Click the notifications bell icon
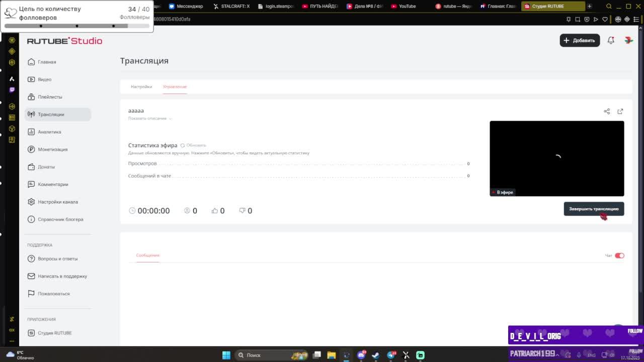The image size is (644, 362). click(x=611, y=40)
